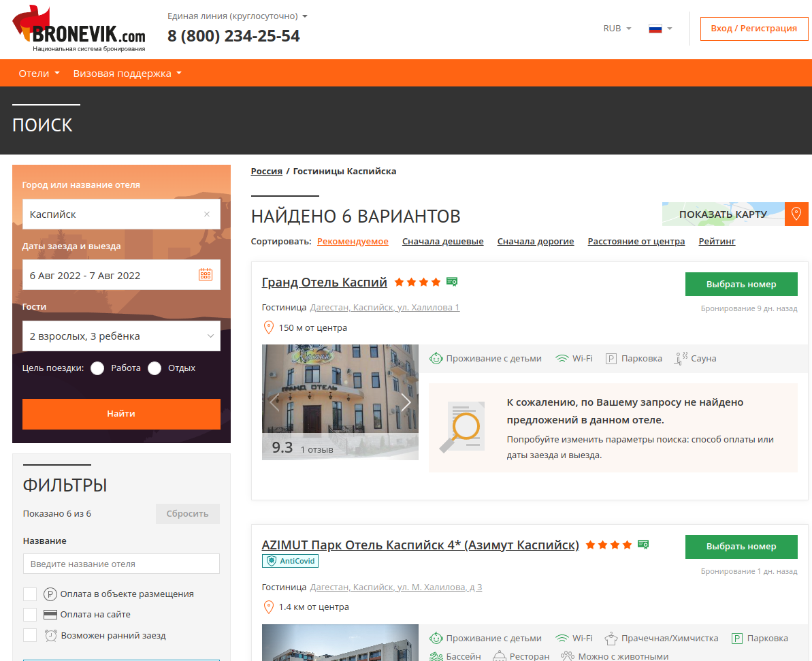The width and height of the screenshot is (812, 661).
Task: Sort by Рекомендуемое
Action: (x=353, y=242)
